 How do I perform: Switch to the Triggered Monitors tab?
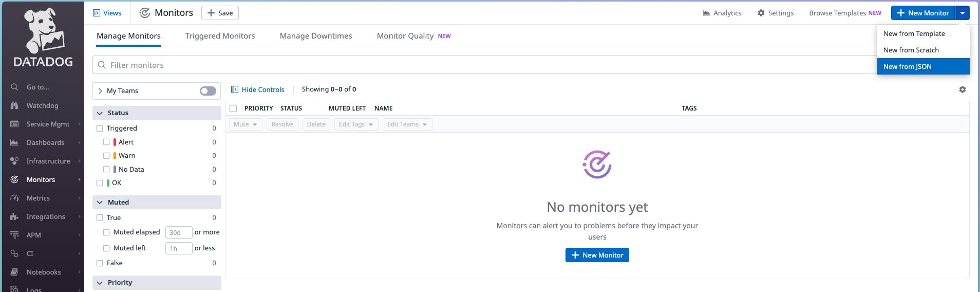coord(220,36)
